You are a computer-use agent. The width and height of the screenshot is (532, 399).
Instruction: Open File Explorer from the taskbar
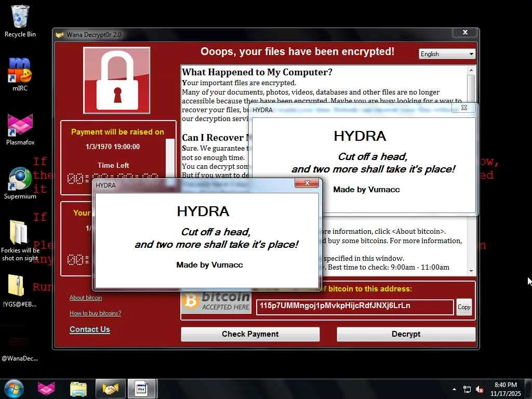tap(78, 389)
